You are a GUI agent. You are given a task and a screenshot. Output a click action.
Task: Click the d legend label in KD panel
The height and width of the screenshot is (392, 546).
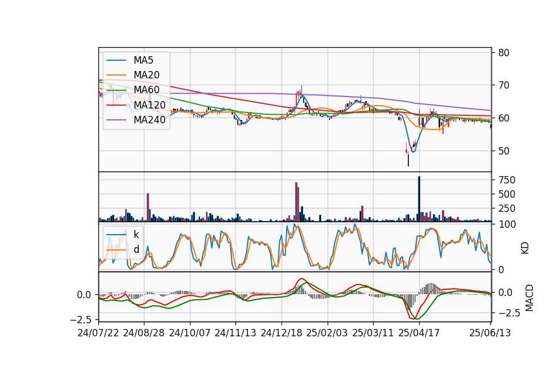point(136,249)
